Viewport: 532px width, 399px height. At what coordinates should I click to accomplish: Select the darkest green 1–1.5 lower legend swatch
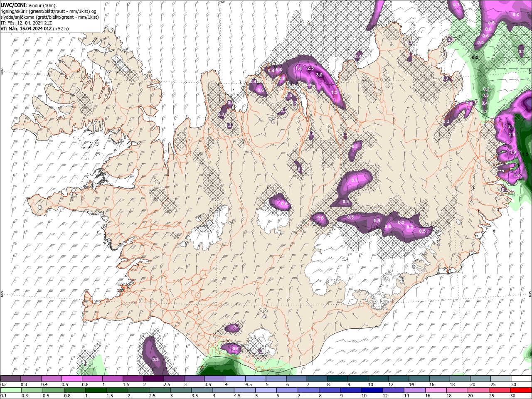pyautogui.click(x=96, y=390)
